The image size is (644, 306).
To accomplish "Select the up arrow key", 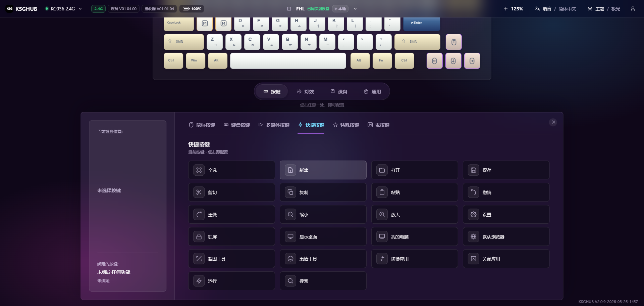I will pyautogui.click(x=453, y=42).
